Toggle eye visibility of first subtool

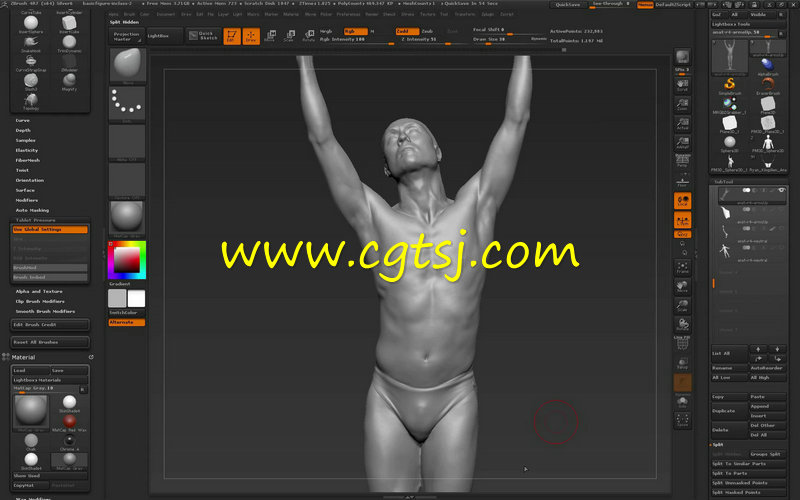(x=781, y=190)
